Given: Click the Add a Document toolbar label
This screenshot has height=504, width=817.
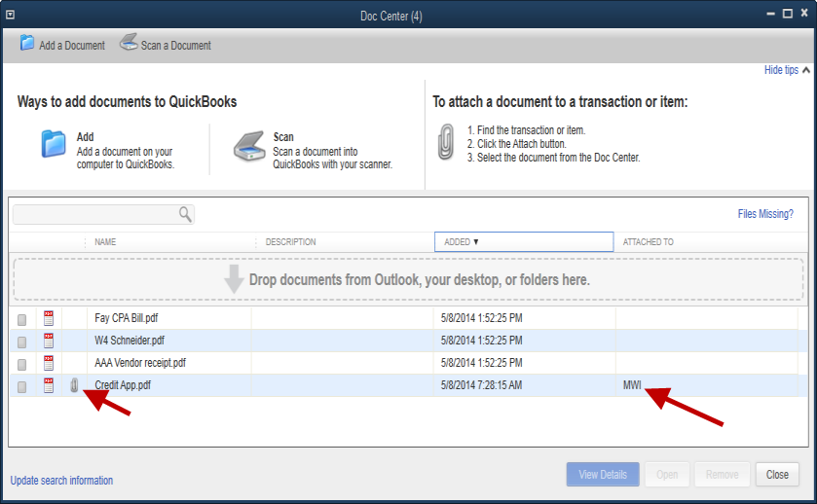Looking at the screenshot, I should [72, 46].
